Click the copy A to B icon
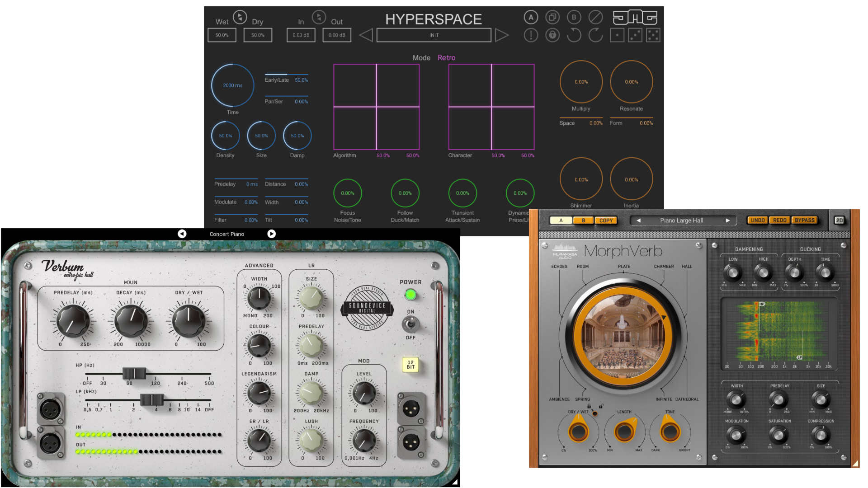Screen dimensions: 868x488 click(x=552, y=18)
